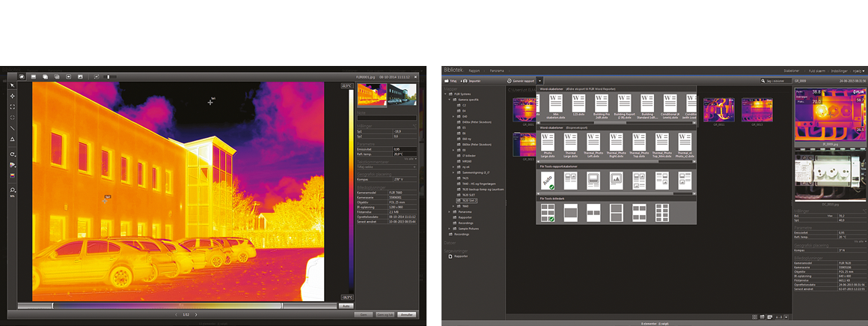The image size is (868, 326).
Task: Choose the box area measurement tool
Action: pos(12,107)
